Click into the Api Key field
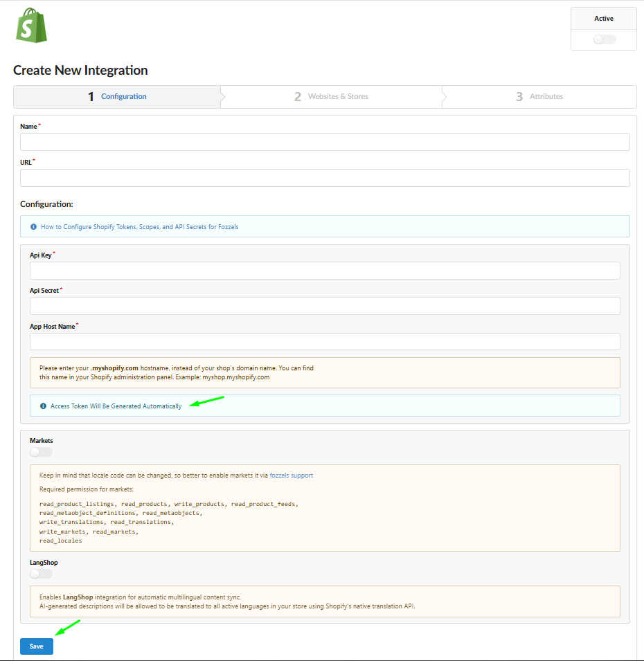 (x=325, y=271)
